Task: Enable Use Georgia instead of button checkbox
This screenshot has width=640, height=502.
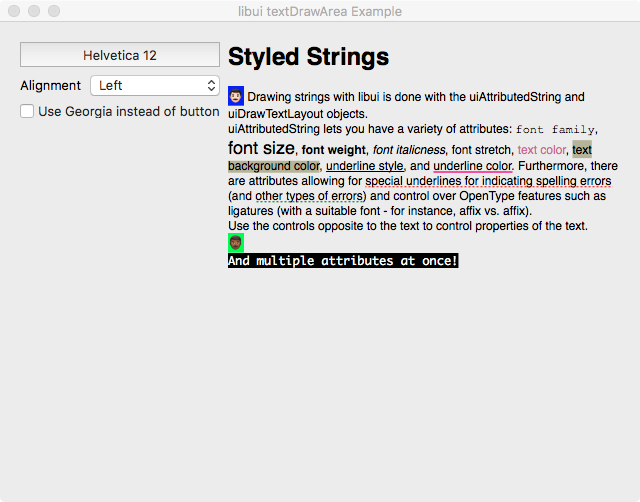Action: (x=27, y=111)
